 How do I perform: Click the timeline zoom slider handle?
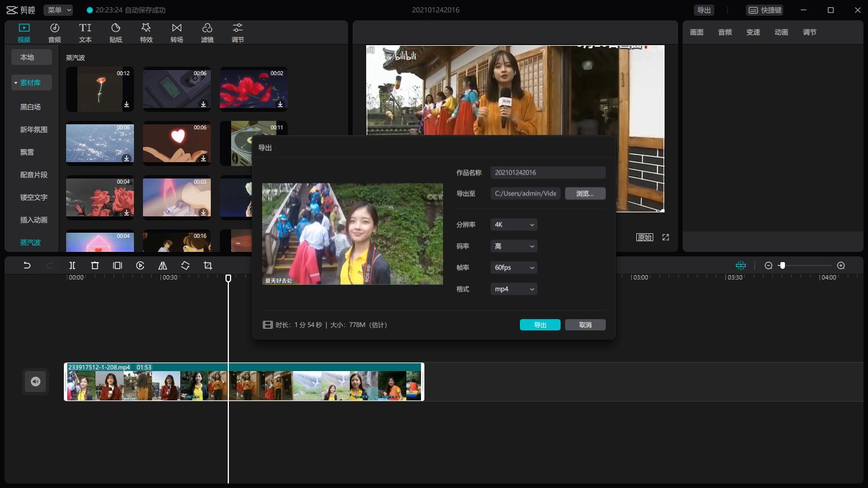click(782, 265)
